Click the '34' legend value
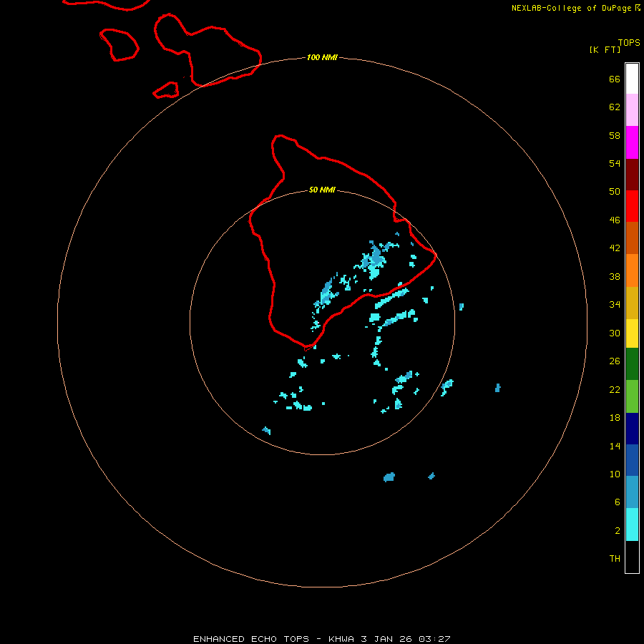 click(615, 305)
